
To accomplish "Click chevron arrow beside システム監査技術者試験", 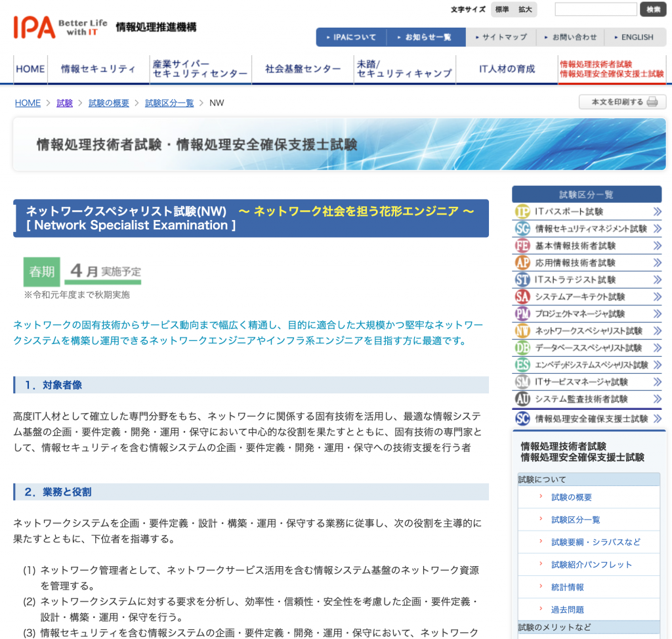I will 658,399.
